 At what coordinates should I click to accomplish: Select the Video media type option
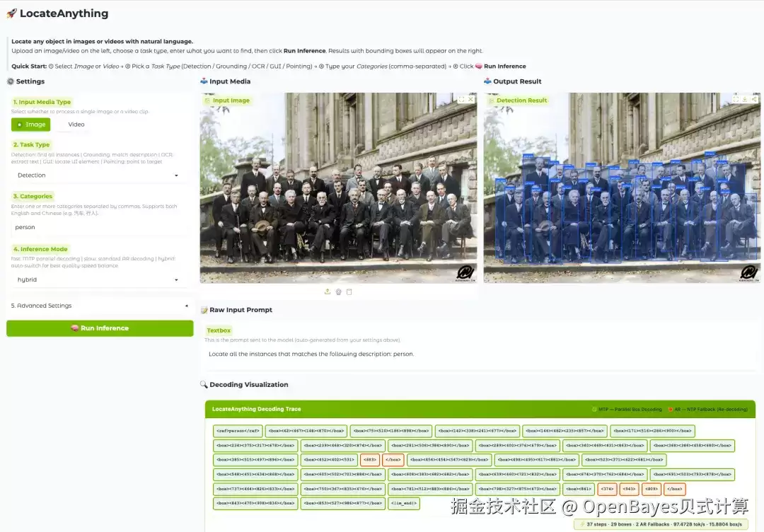[x=71, y=125]
